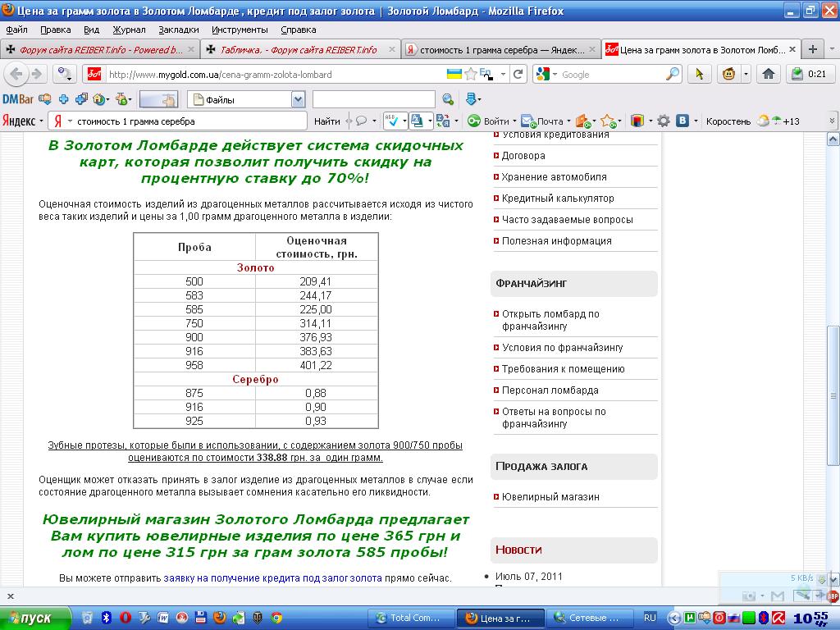Open заявку на получение кредита link

pos(272,578)
